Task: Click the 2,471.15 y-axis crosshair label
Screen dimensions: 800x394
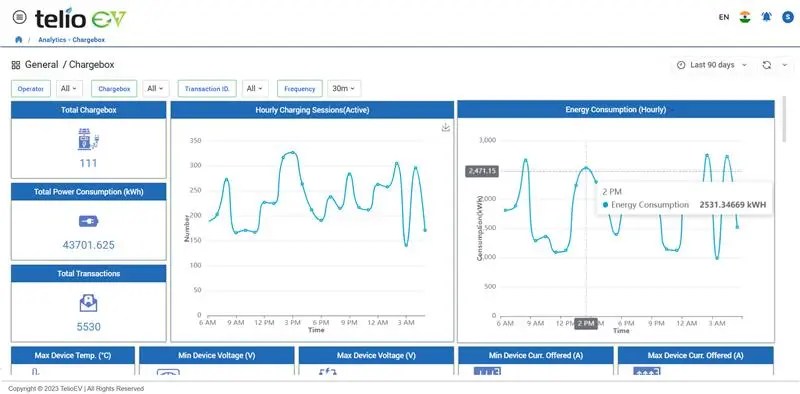Action: pos(482,171)
